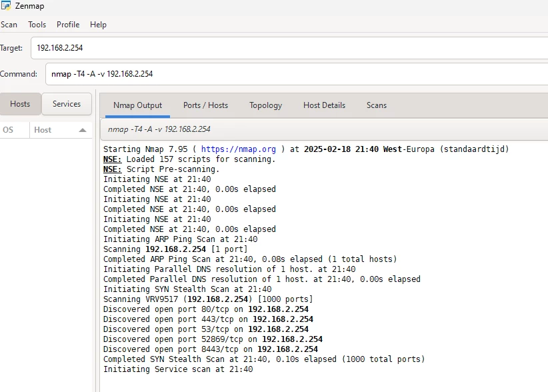Click 'Discovered open port 80/tcp' line
This screenshot has height=392, width=548.
point(206,309)
